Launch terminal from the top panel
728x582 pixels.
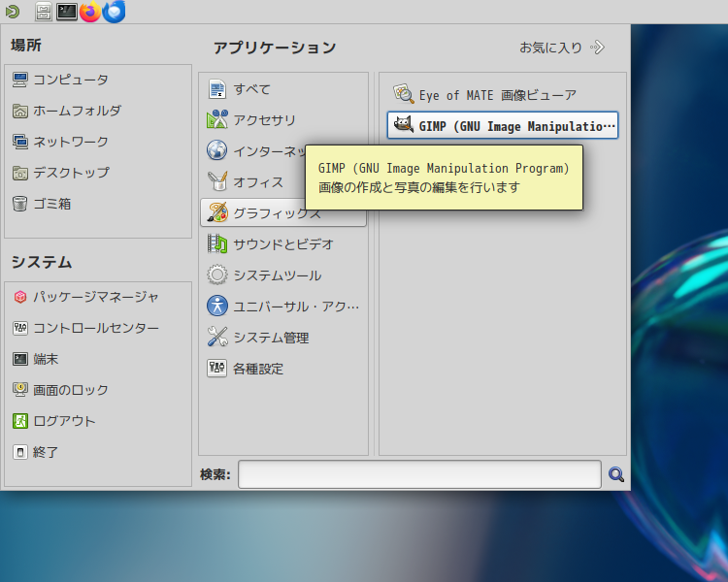pos(67,12)
